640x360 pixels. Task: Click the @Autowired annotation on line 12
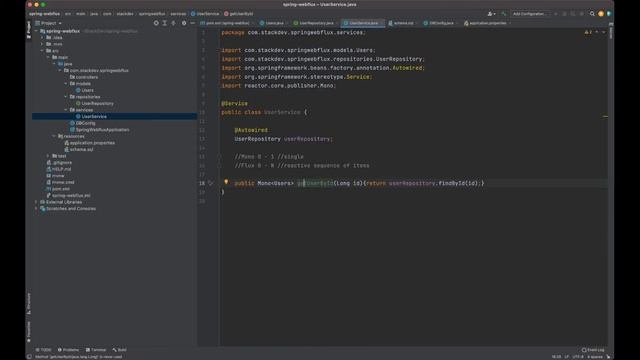click(251, 130)
